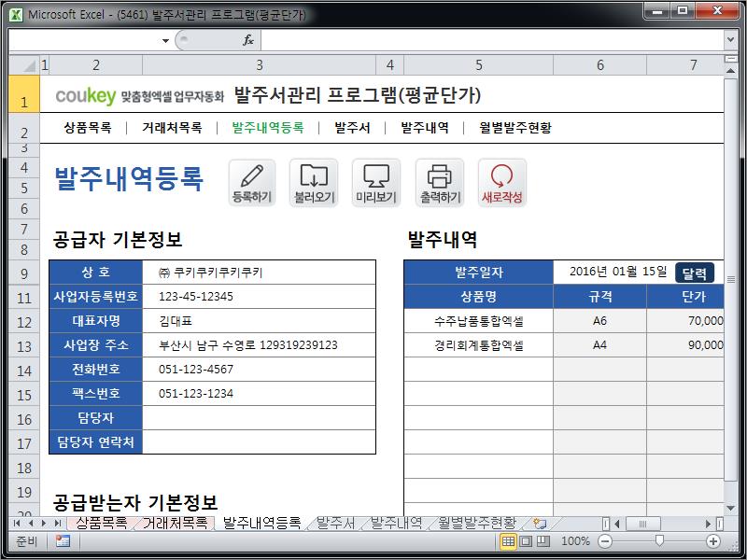Select the 상호 value ㈜ 쿠키쿠키쿠키쿠키 cell
The image size is (747, 560).
pos(260,273)
